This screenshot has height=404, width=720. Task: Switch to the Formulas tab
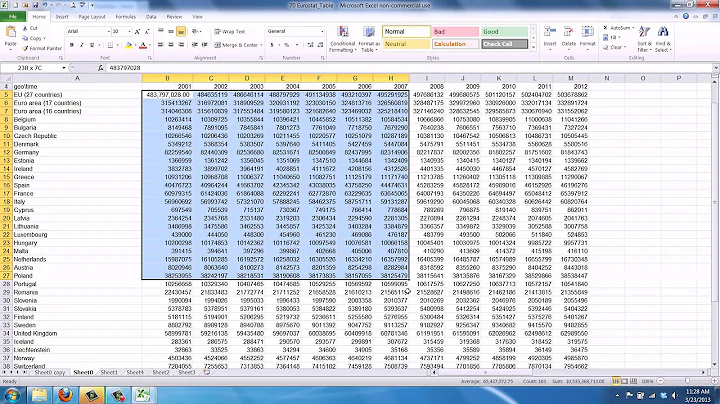point(125,17)
